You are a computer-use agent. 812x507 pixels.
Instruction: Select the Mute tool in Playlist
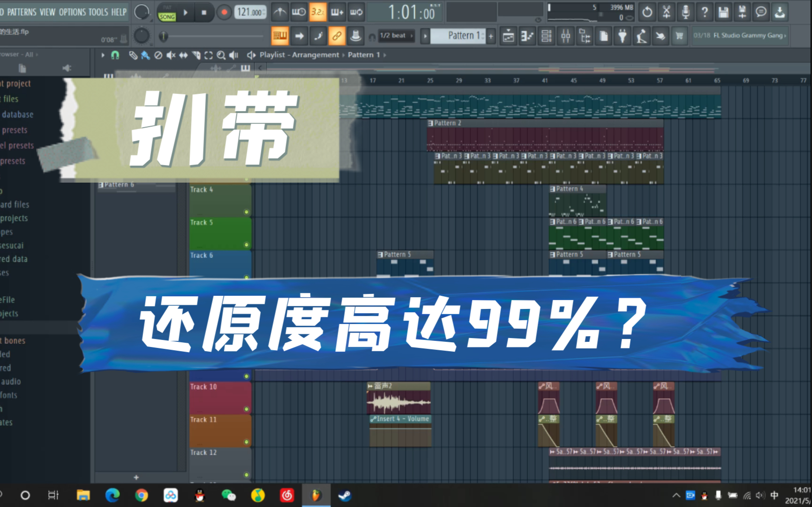(171, 55)
